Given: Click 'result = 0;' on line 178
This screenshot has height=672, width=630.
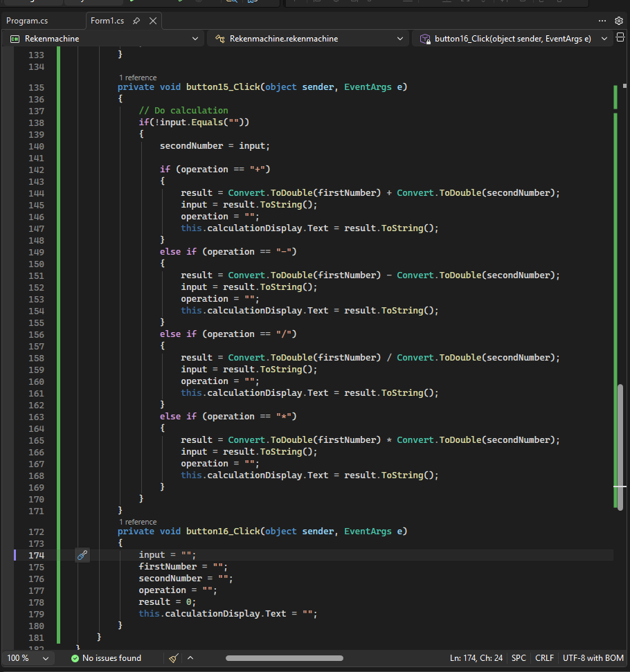Looking at the screenshot, I should tap(168, 602).
